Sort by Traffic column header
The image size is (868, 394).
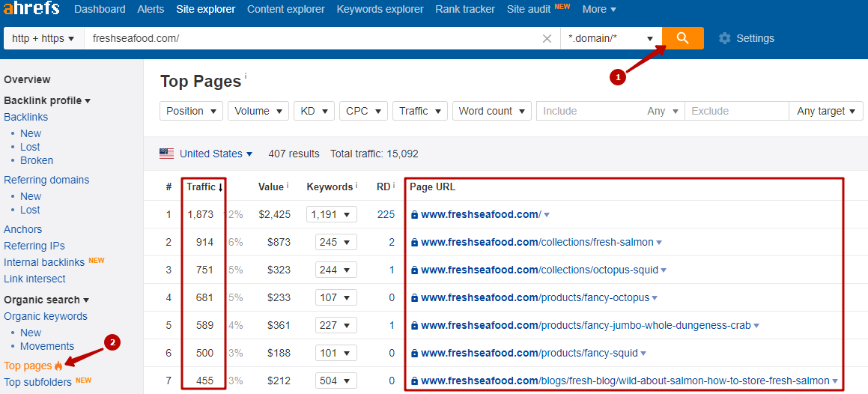tap(204, 187)
